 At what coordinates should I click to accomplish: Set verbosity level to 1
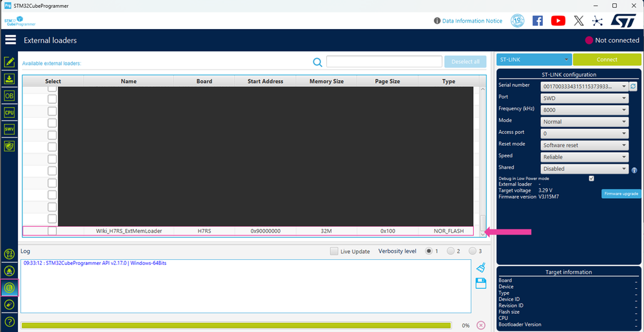(x=429, y=251)
